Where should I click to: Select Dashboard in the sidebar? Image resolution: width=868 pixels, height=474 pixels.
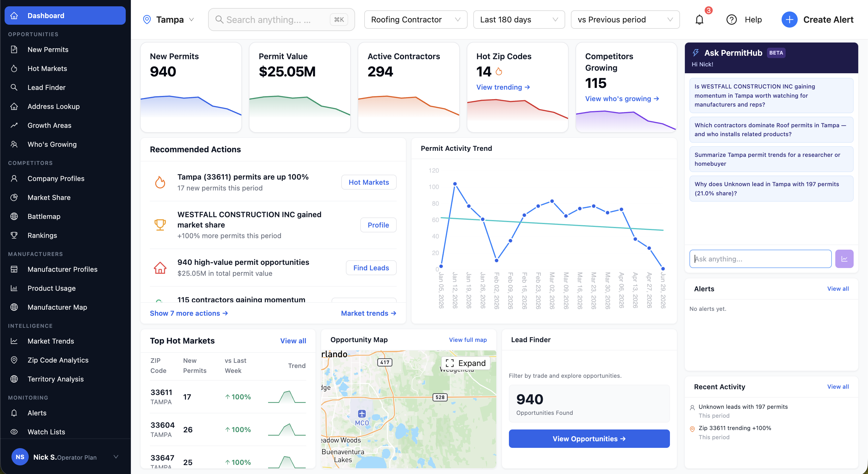click(x=65, y=16)
